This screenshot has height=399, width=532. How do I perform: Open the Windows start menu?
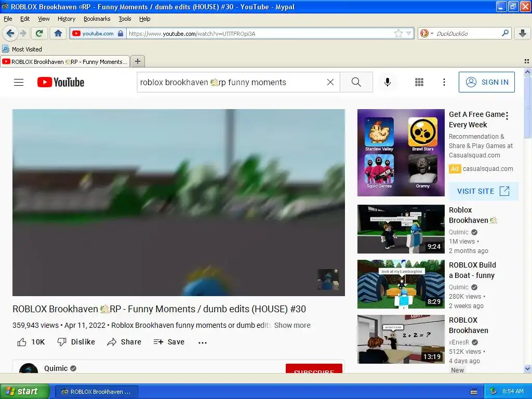pos(24,391)
